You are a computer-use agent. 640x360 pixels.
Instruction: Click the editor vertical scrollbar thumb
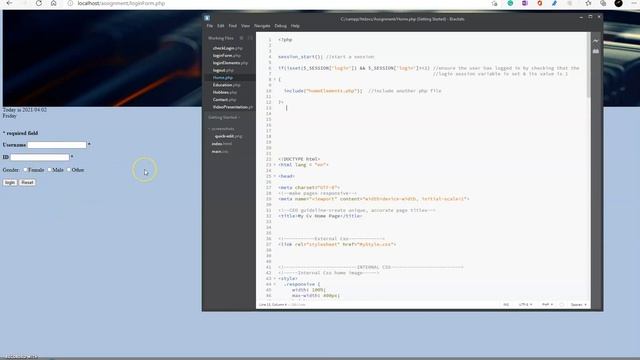588,65
